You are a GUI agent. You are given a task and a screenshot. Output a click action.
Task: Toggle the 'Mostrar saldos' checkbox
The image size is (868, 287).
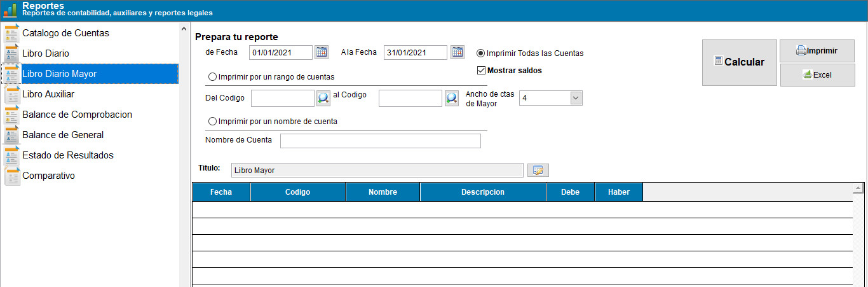(481, 71)
